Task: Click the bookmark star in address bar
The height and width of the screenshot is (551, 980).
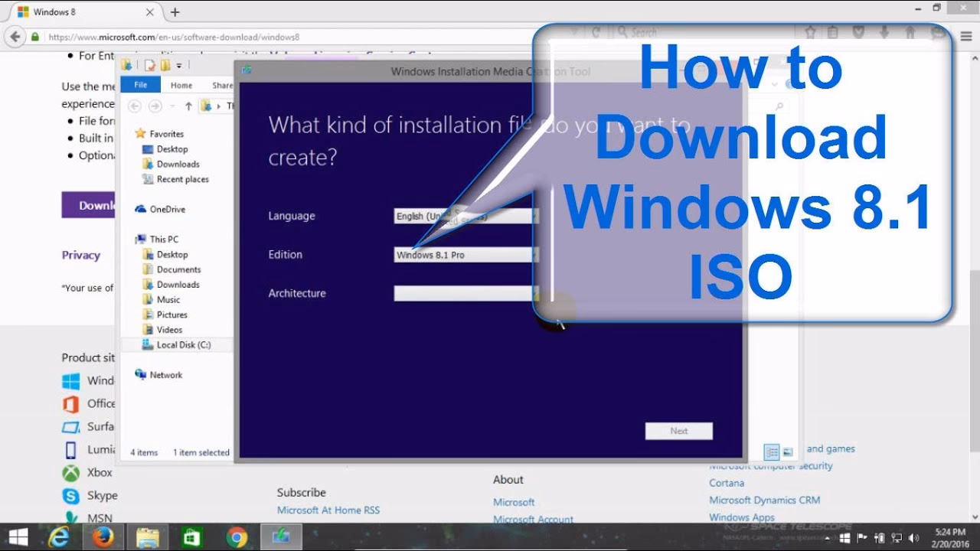Action: coord(809,34)
